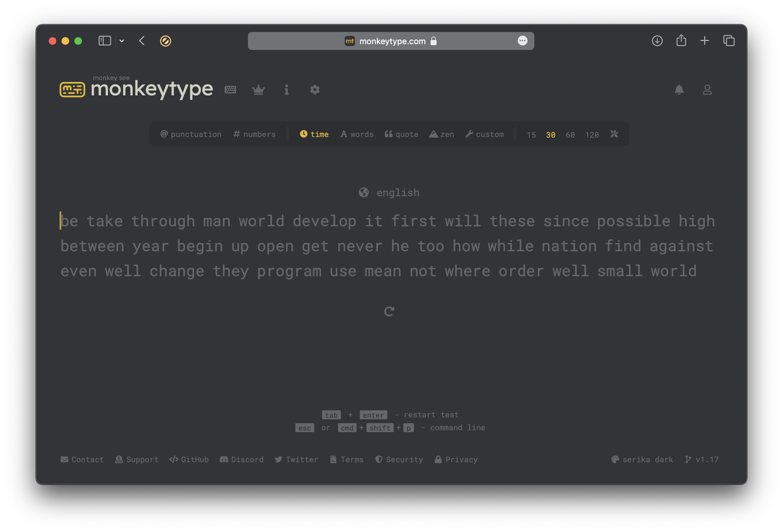Visit the Monkeytype GitHub page
Image resolution: width=783 pixels, height=532 pixels.
[x=189, y=460]
